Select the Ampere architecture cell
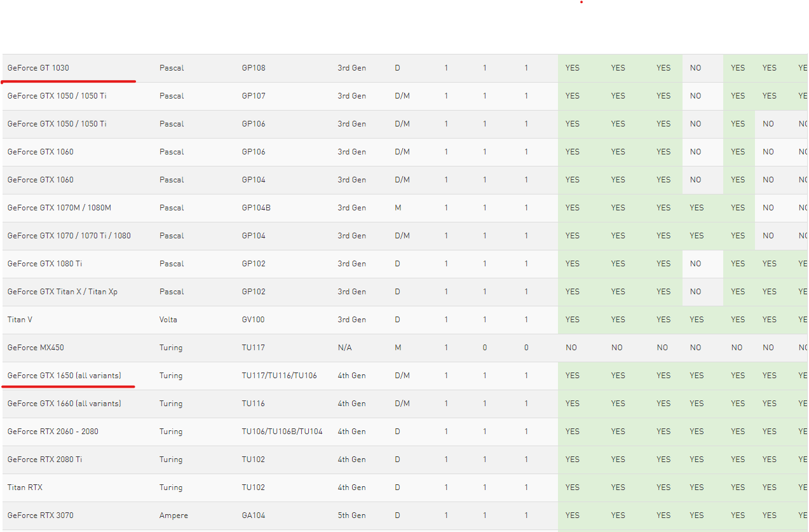This screenshot has width=809, height=532. tap(173, 515)
